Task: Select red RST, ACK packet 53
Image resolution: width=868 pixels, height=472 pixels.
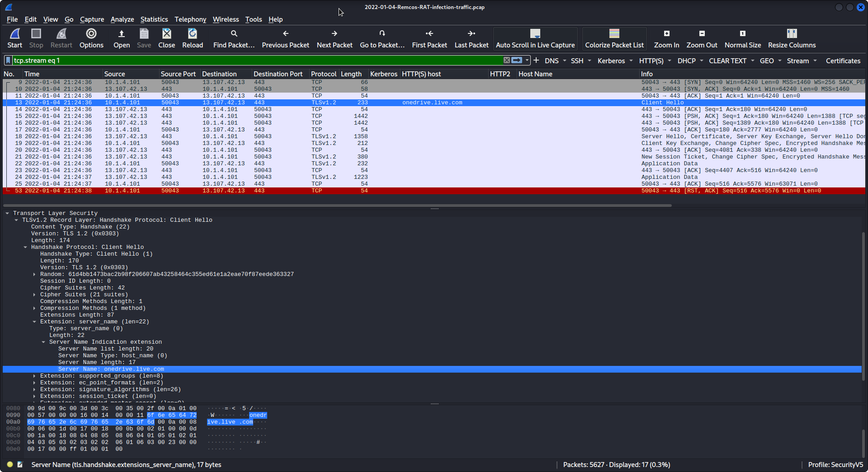Action: pyautogui.click(x=434, y=191)
